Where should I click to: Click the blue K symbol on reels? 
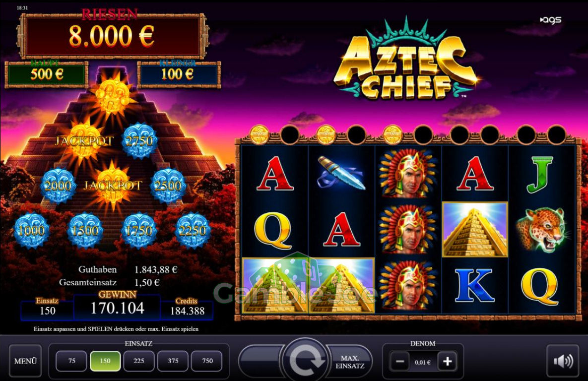coord(475,286)
